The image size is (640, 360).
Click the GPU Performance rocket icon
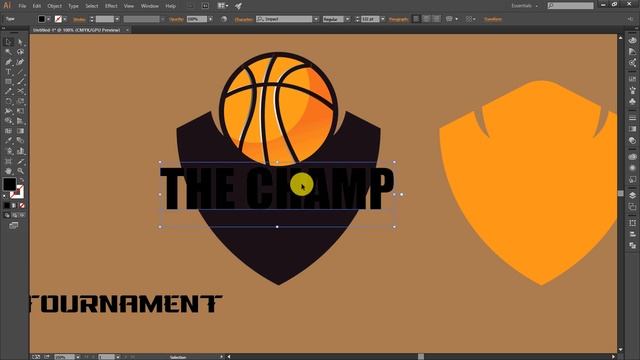click(238, 6)
